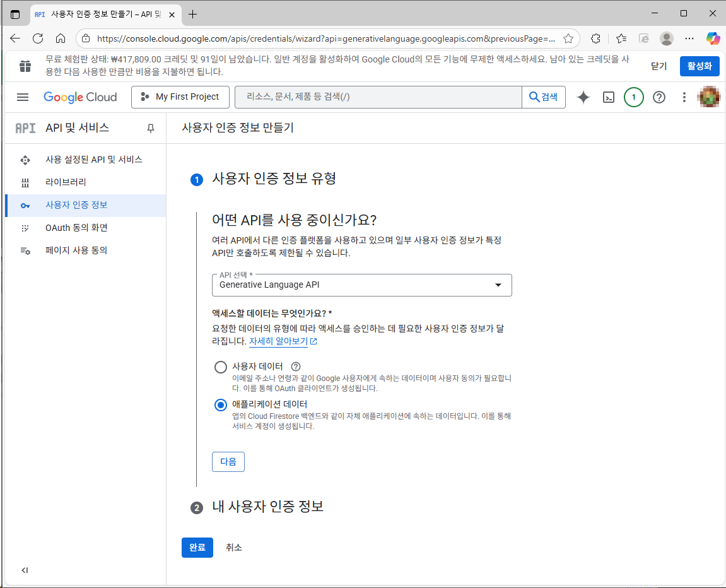
Task: Click the 활성화 button in banner
Action: [699, 66]
